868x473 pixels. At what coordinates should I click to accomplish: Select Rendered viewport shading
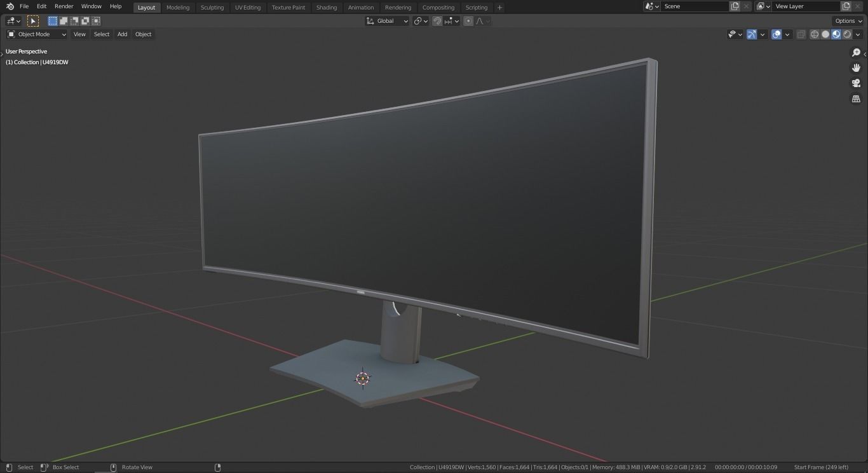847,34
